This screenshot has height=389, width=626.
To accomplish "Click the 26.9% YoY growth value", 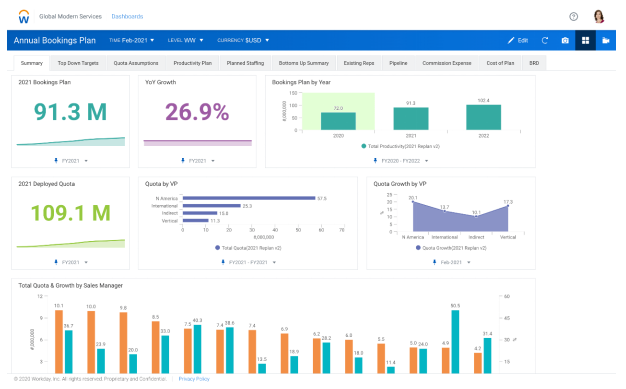I will pos(197,112).
